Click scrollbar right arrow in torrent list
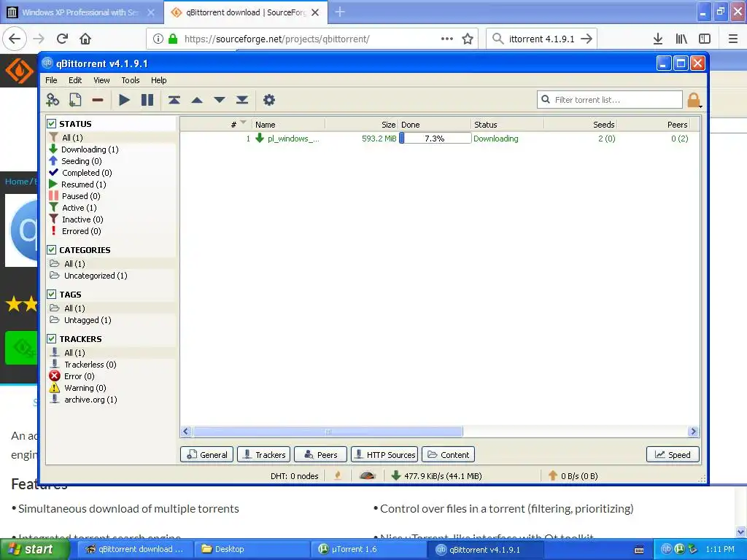This screenshot has height=560, width=747. (693, 432)
